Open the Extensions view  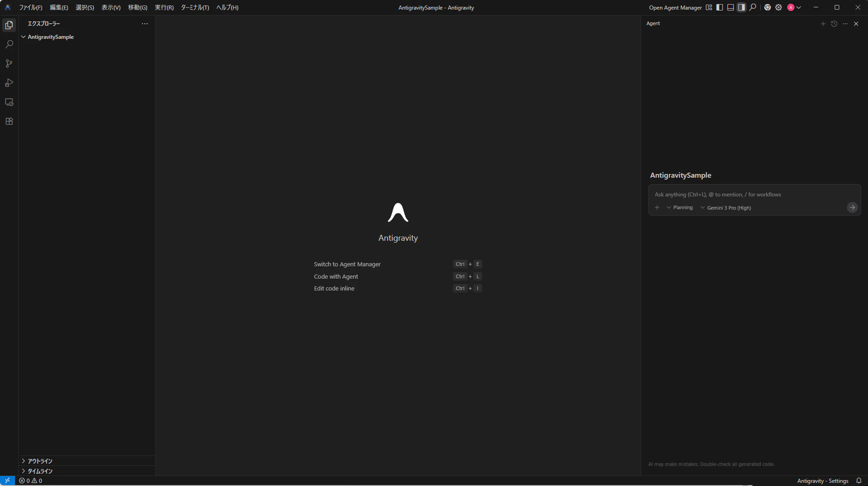point(9,121)
